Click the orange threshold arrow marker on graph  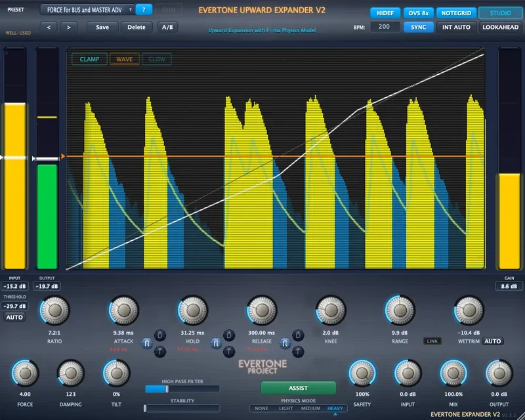click(x=63, y=156)
